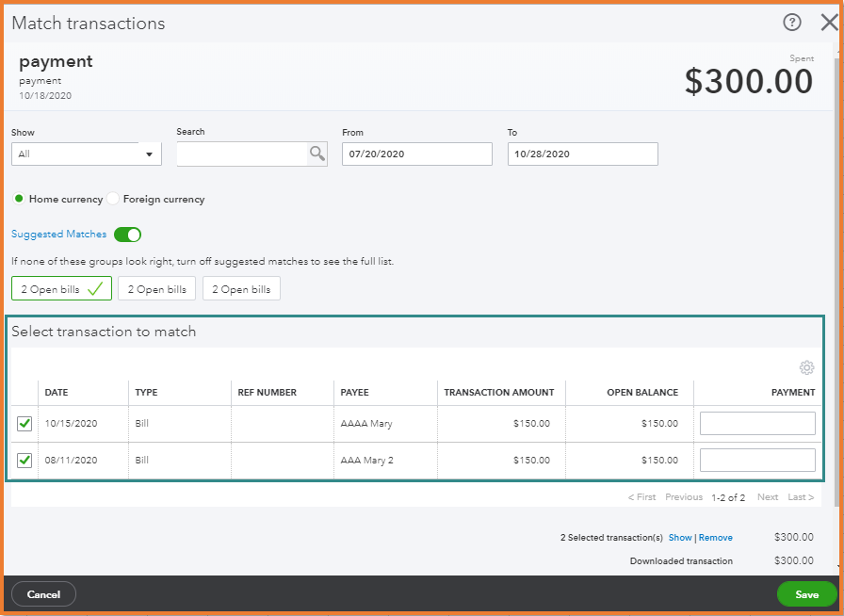Image resolution: width=844 pixels, height=616 pixels.
Task: Click the Next pagination link
Action: (x=767, y=496)
